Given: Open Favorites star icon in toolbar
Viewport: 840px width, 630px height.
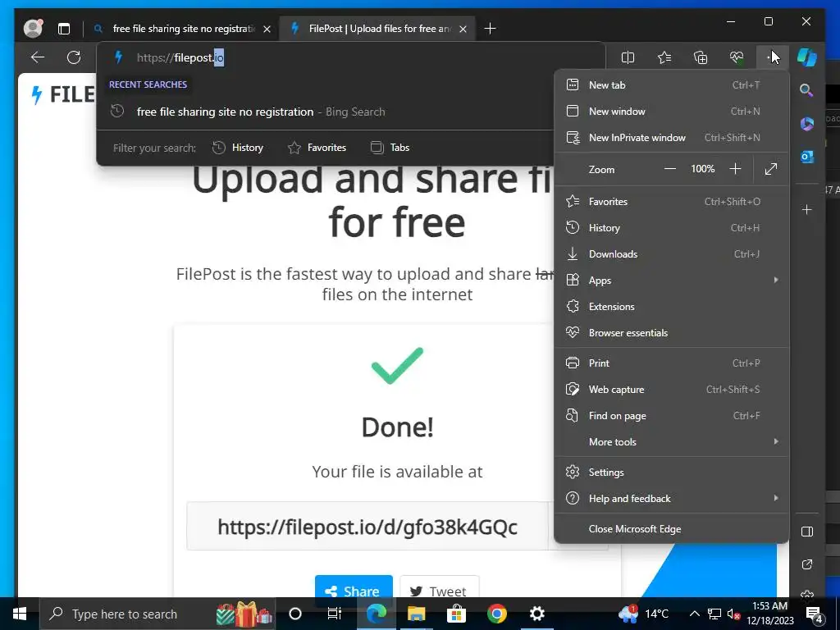Looking at the screenshot, I should (x=664, y=57).
